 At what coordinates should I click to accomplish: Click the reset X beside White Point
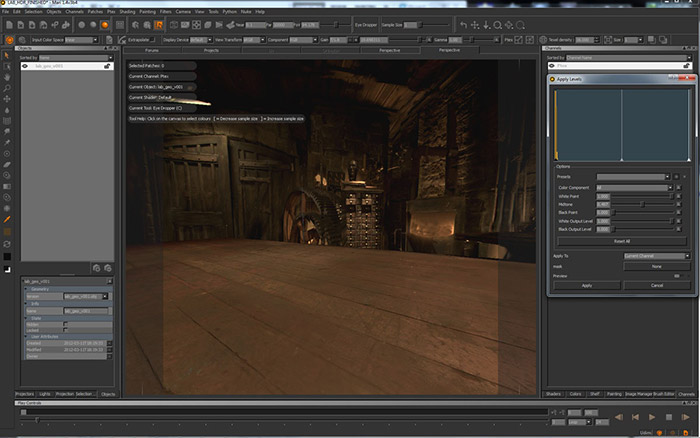tap(679, 196)
